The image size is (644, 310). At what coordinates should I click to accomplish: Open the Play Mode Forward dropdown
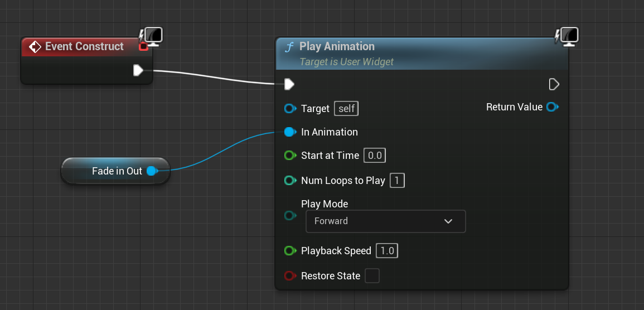(x=386, y=221)
